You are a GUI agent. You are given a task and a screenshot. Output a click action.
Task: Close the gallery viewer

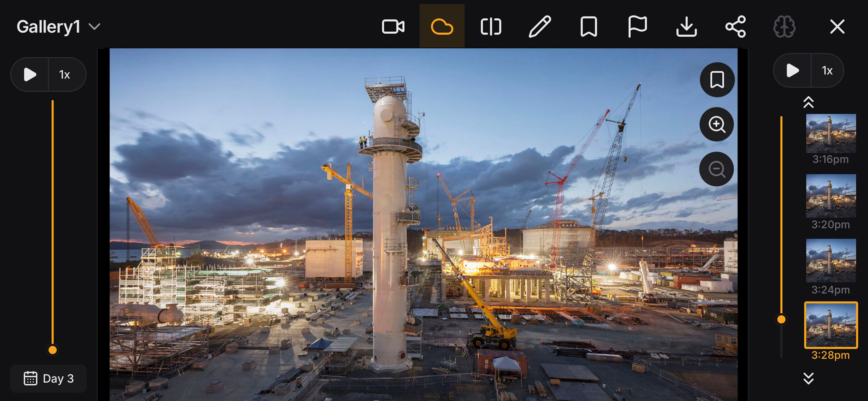[x=837, y=26]
